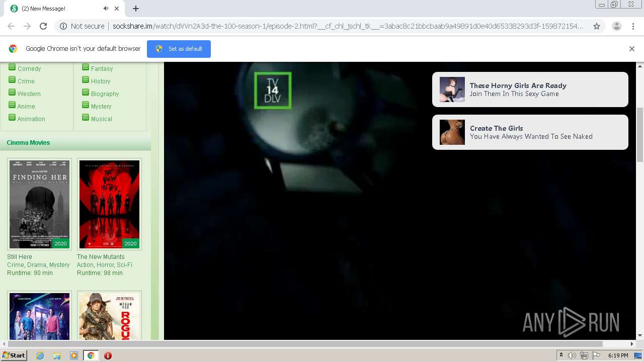Click the green icon beside Musical
644x362 pixels.
click(x=86, y=118)
